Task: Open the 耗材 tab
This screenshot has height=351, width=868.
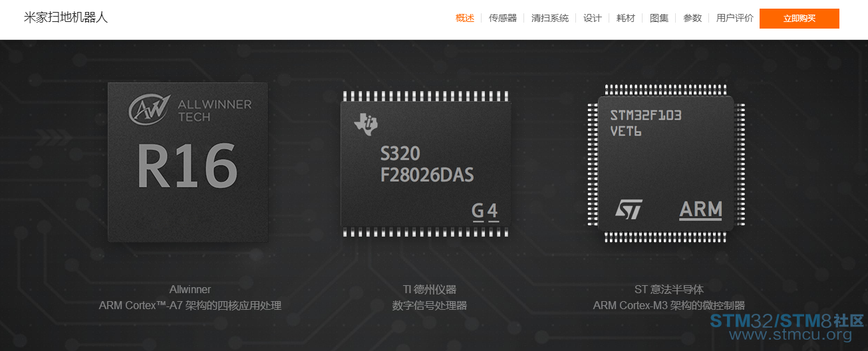Action: tap(626, 18)
